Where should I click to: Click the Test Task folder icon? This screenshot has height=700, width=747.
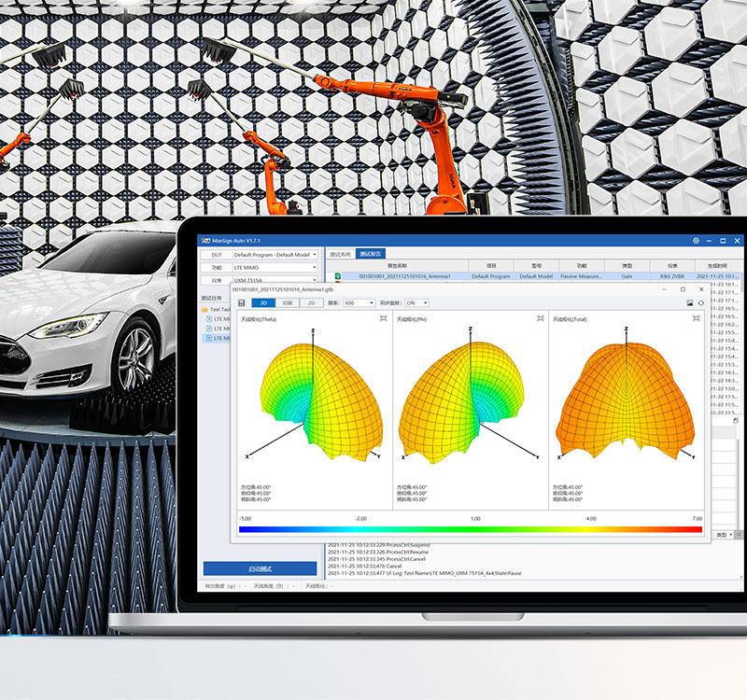204,309
